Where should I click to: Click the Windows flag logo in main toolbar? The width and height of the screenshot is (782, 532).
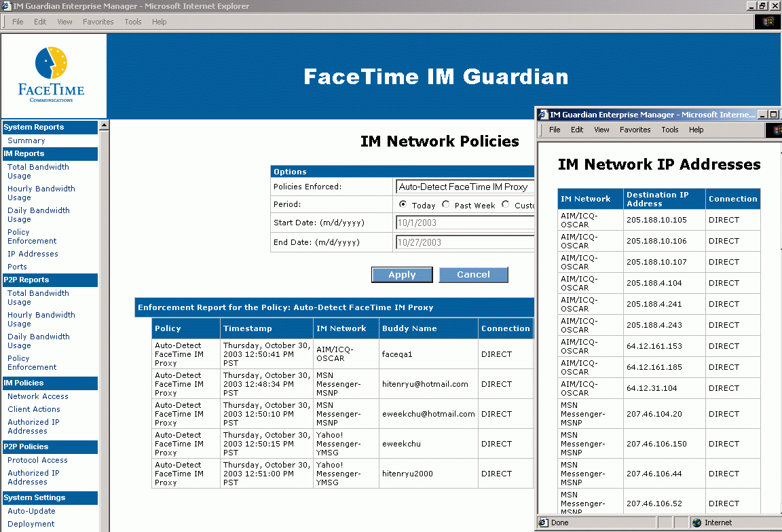click(x=768, y=22)
